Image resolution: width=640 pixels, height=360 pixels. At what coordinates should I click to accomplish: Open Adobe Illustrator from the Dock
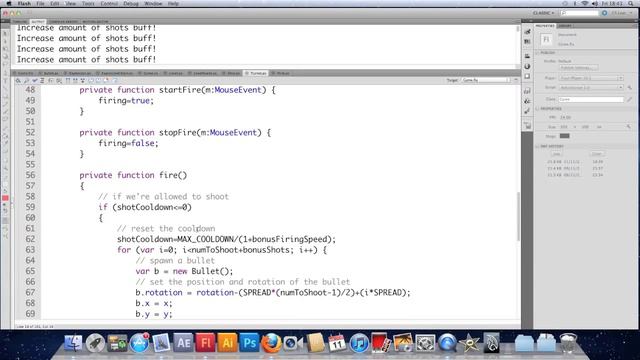(227, 342)
